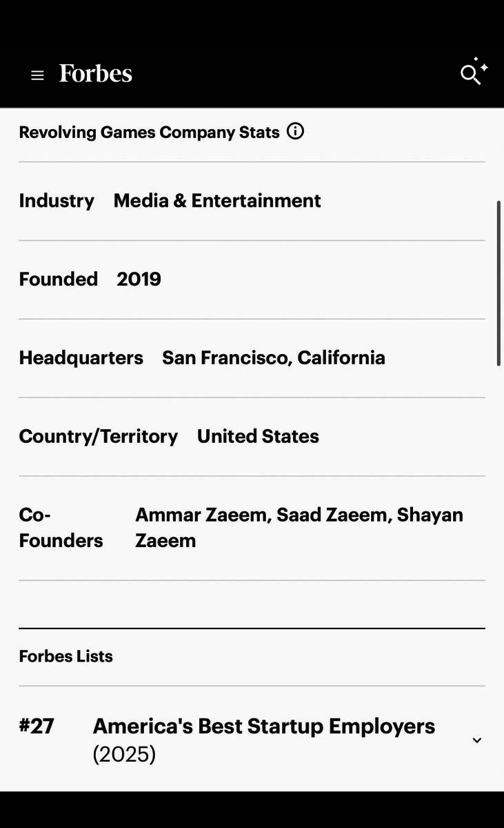Click the #27 ranking number
This screenshot has height=828, width=504.
37,726
